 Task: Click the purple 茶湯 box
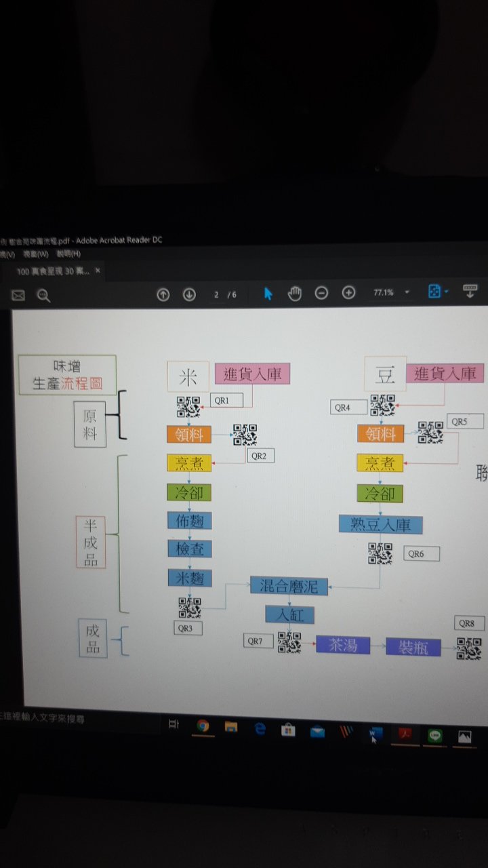[x=343, y=645]
